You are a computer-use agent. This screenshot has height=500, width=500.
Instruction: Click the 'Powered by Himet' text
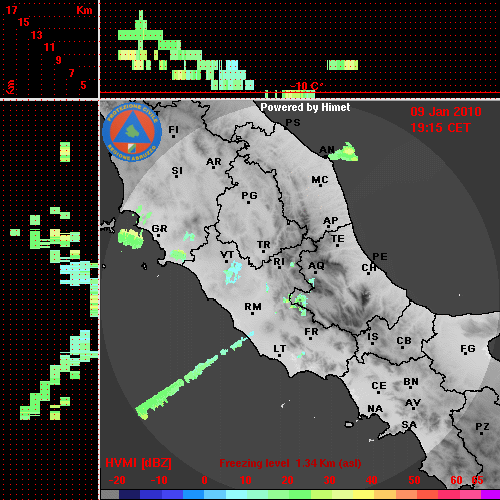305,107
